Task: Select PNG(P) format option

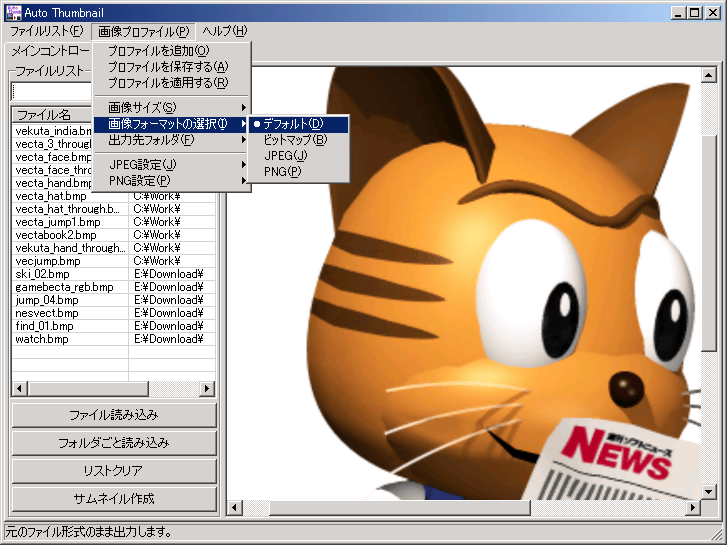Action: 299,172
